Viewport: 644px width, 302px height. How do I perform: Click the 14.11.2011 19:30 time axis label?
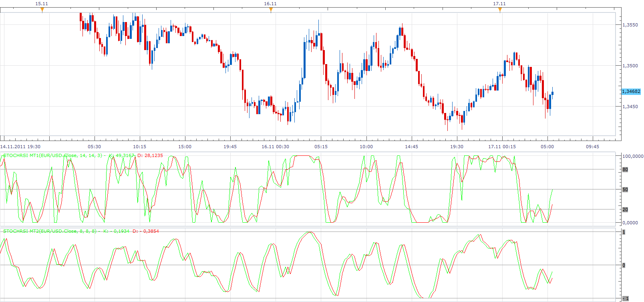20,147
